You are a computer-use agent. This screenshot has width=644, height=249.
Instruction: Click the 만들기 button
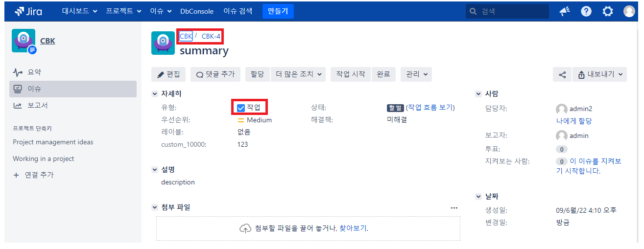(278, 11)
